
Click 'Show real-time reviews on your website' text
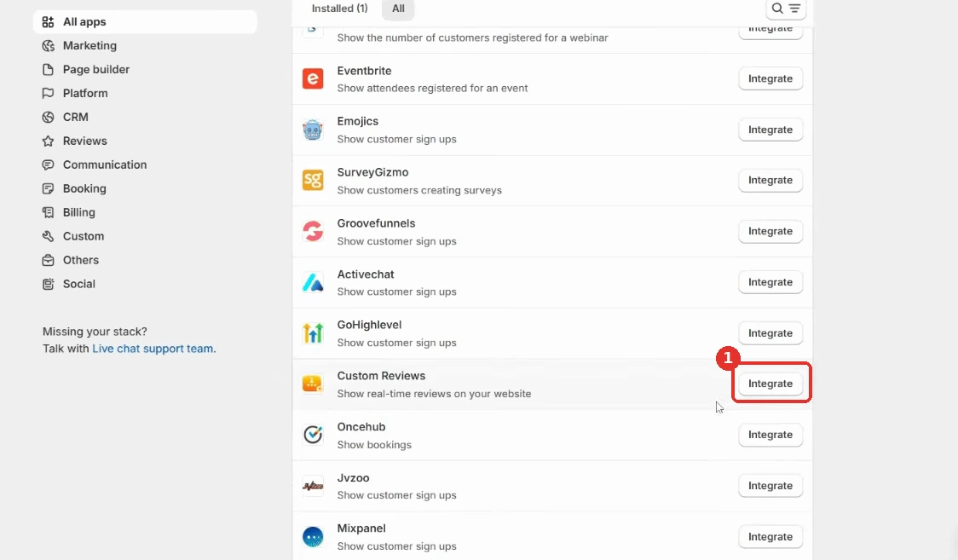point(434,394)
